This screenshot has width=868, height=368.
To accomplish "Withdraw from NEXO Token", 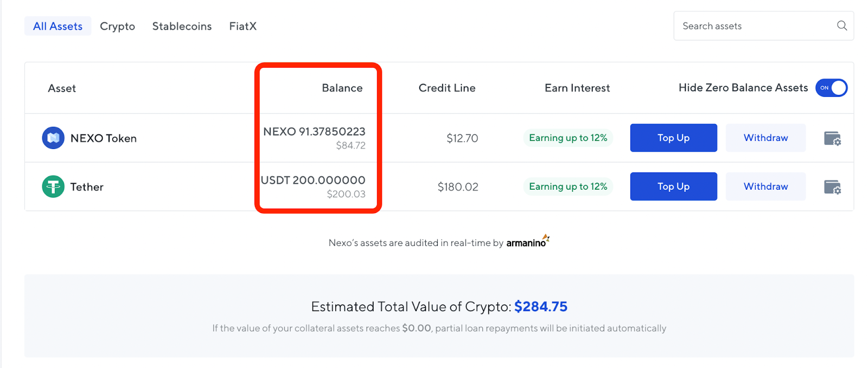I will pos(765,138).
